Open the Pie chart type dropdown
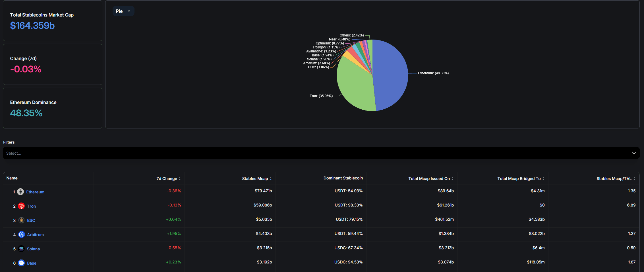This screenshot has height=272, width=644. (123, 11)
